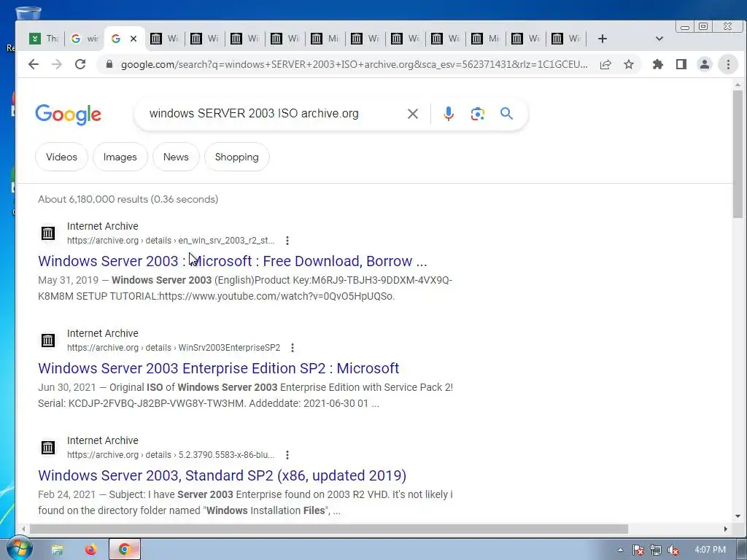Image resolution: width=747 pixels, height=560 pixels.
Task: Open 'Windows Server 2003, Standard SP2 (x86, updated 2019)'
Action: (222, 475)
